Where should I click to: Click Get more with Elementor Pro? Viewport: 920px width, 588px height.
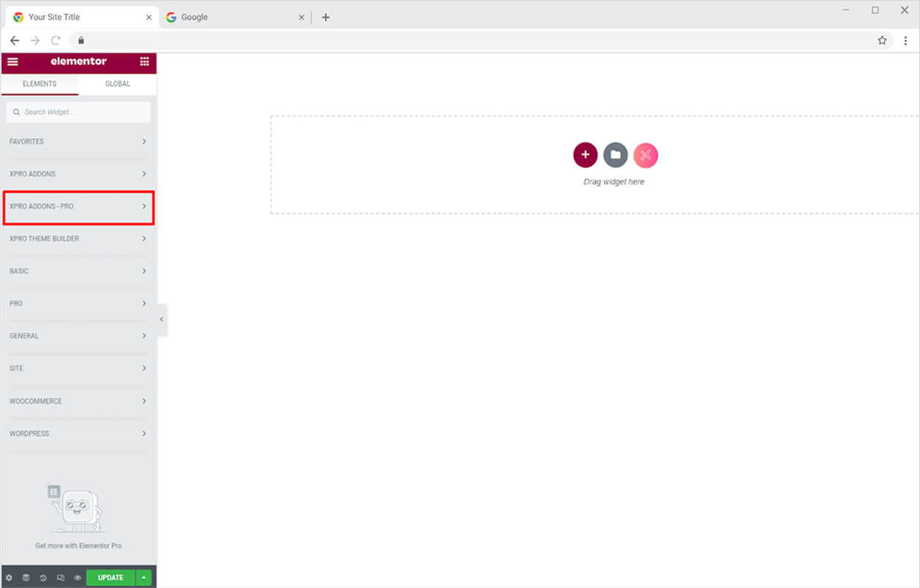click(78, 545)
